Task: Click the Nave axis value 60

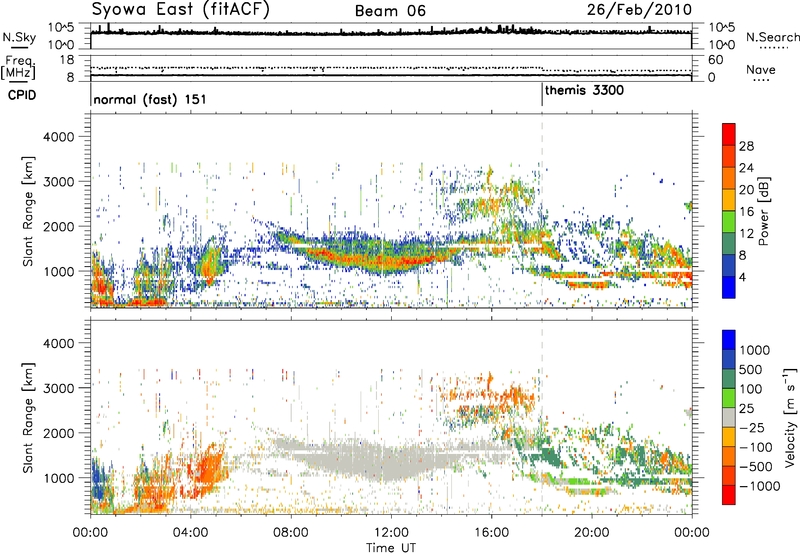Action: point(715,60)
